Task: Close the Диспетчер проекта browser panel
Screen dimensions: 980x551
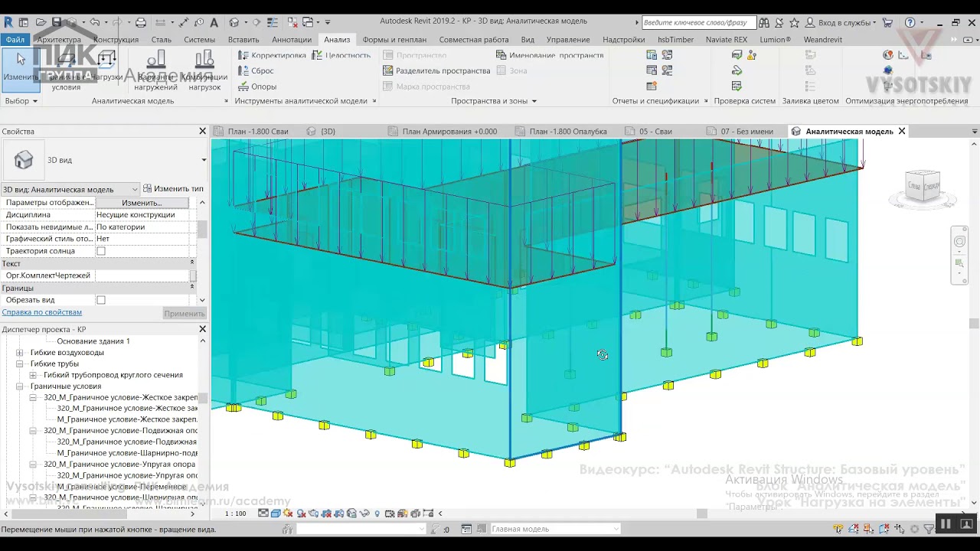Action: pos(203,329)
